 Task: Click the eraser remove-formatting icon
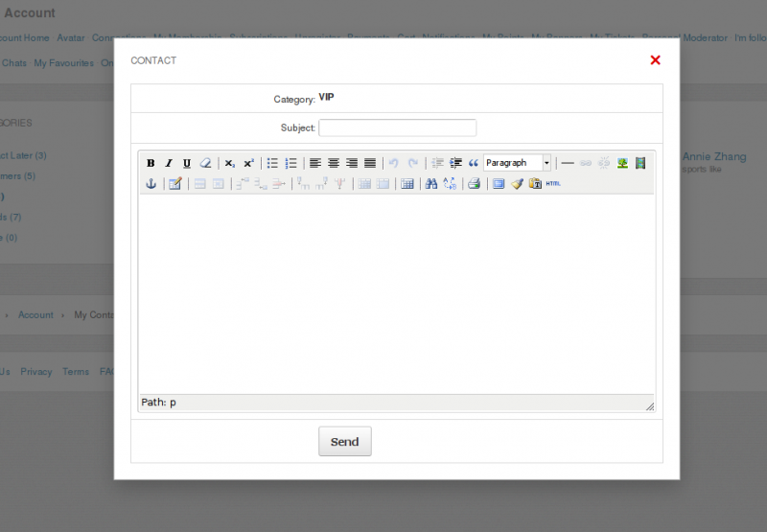click(x=205, y=163)
